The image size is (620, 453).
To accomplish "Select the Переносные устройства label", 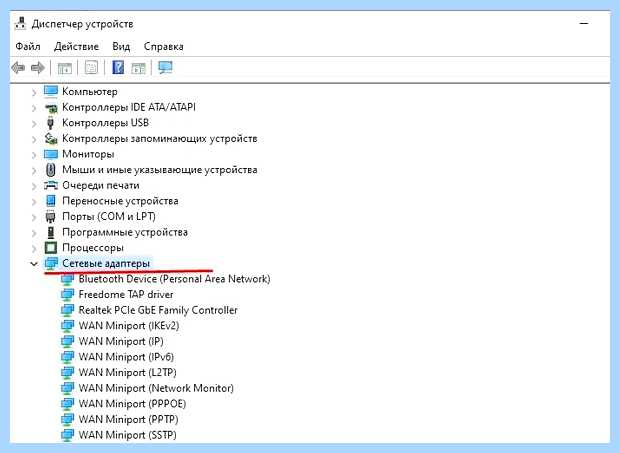I will pyautogui.click(x=120, y=201).
